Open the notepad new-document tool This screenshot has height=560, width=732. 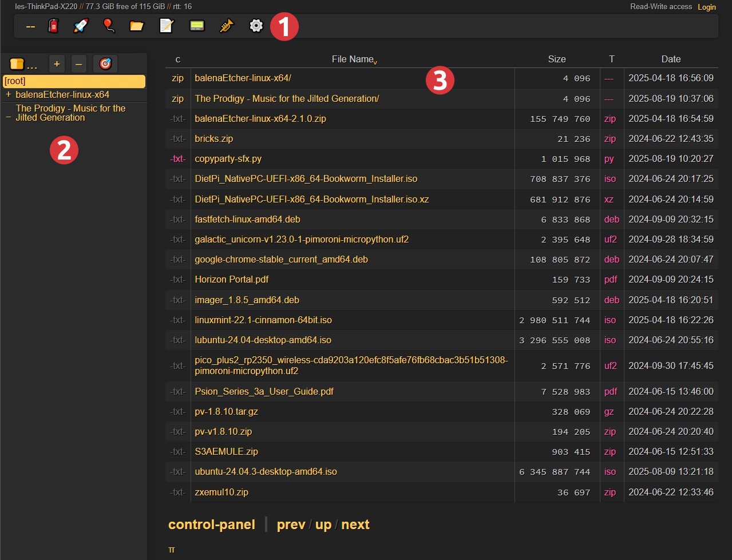click(x=166, y=26)
